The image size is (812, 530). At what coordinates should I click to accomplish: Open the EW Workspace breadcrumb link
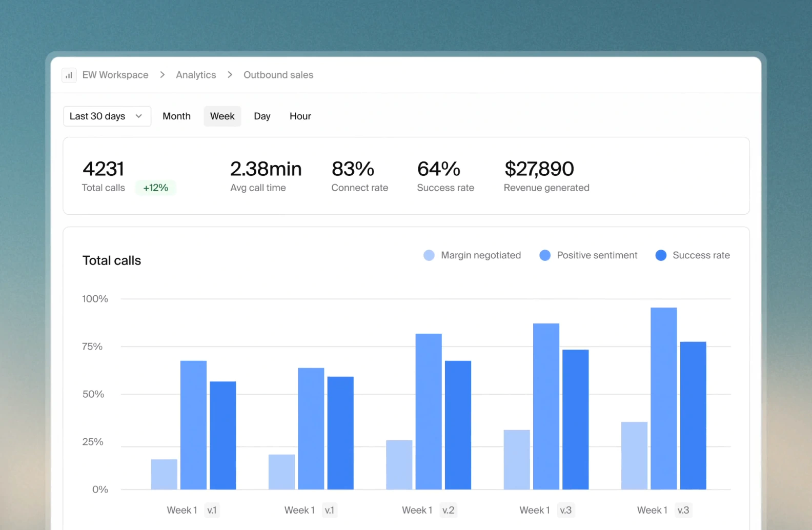click(x=115, y=75)
